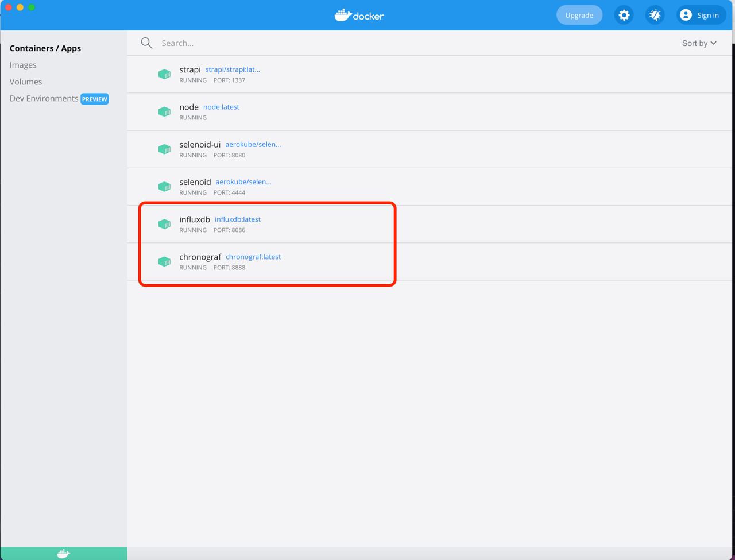Click PORT: 1337 text
The height and width of the screenshot is (560, 735).
point(229,80)
